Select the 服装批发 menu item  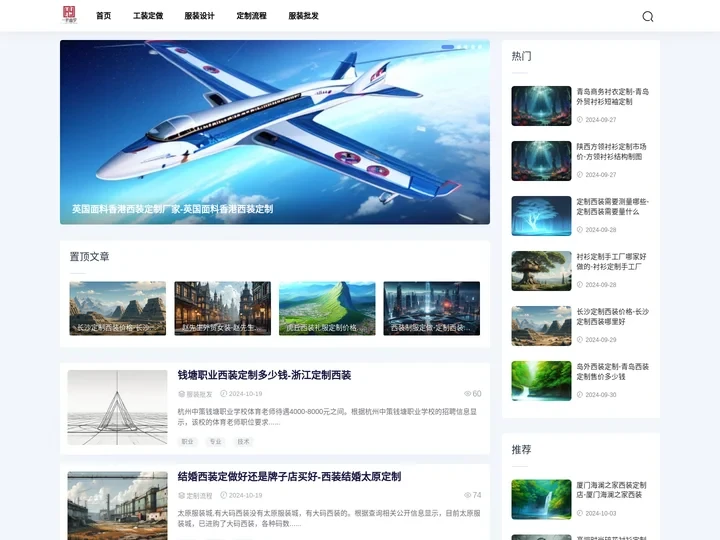303,16
